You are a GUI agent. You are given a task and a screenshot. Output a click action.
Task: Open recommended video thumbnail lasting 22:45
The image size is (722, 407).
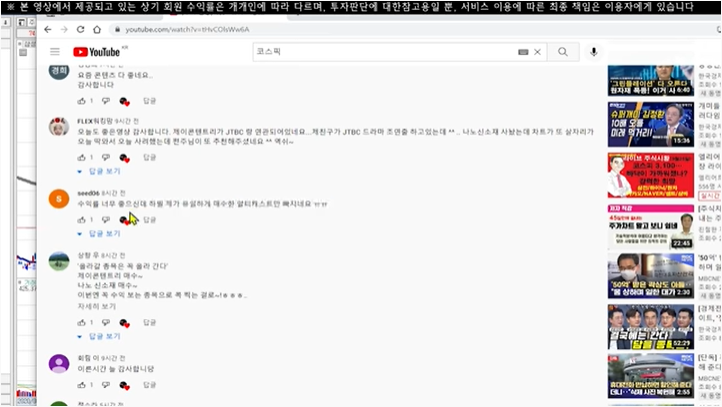point(651,227)
